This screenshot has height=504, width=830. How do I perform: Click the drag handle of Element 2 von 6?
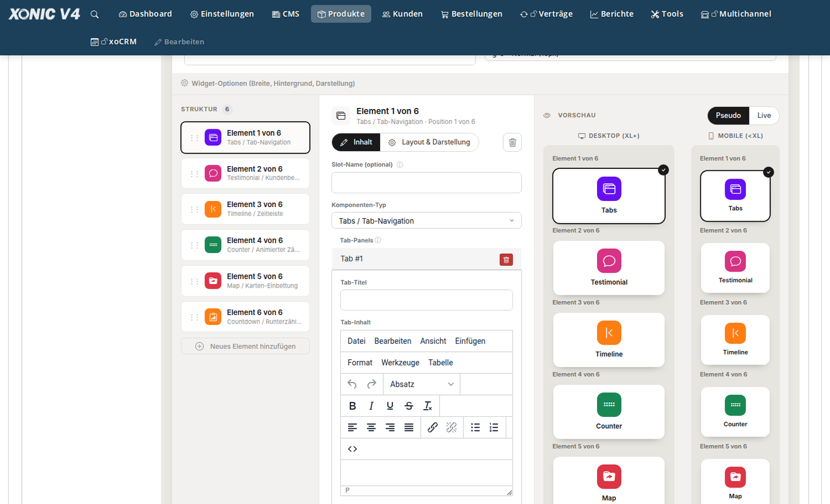[194, 174]
